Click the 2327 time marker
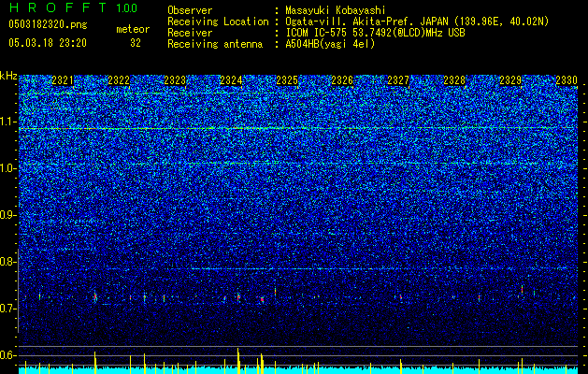 tap(398, 80)
